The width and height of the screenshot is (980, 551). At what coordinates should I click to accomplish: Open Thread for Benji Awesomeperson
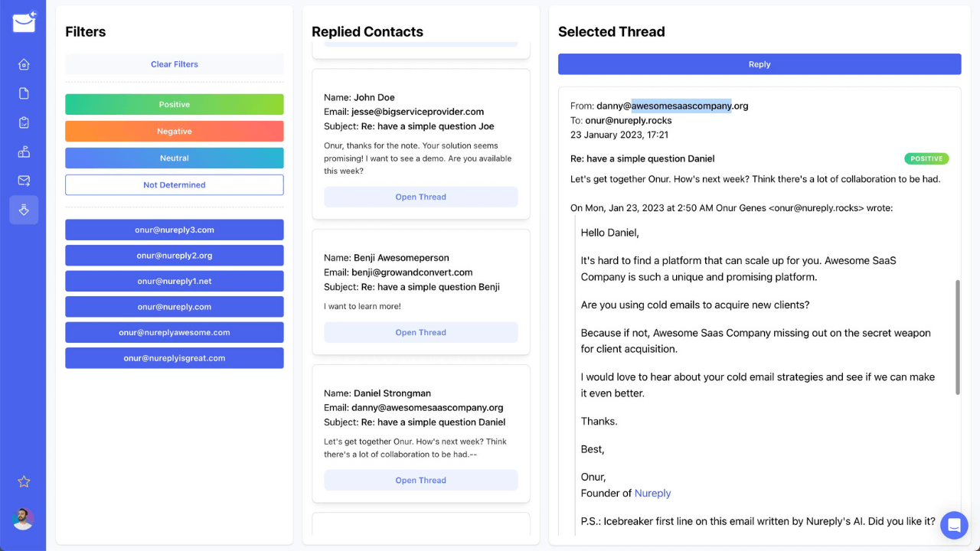point(421,333)
